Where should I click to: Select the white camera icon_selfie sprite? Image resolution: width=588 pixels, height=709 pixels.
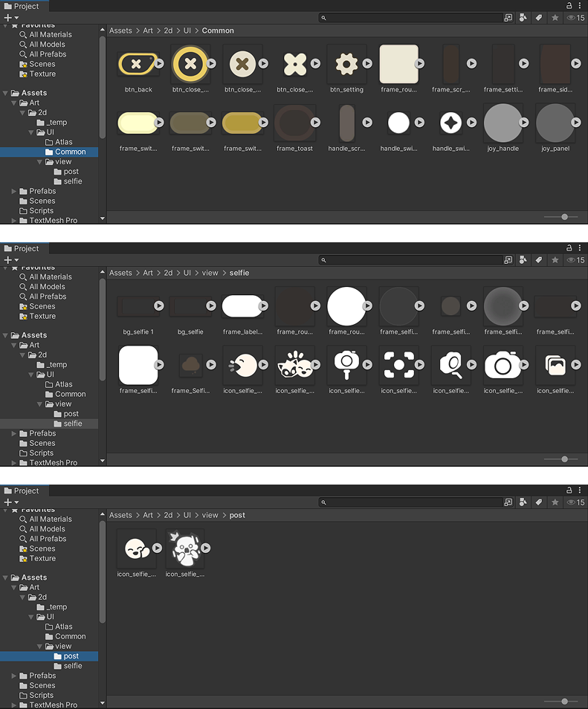503,365
